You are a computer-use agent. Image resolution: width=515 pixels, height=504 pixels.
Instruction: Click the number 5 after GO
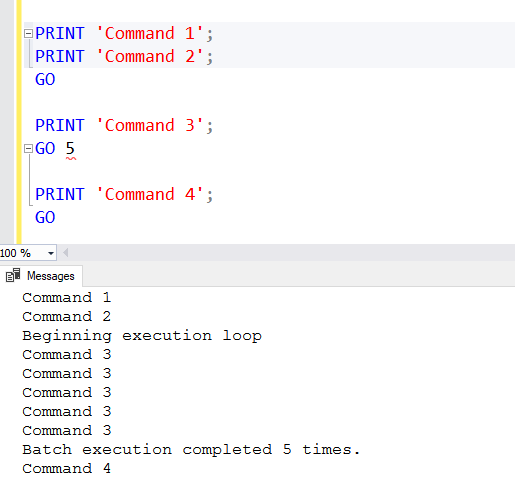[70, 148]
